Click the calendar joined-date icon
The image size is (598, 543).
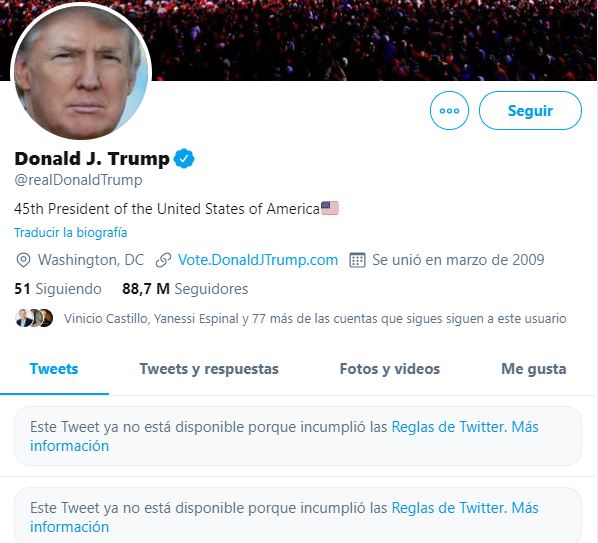357,260
